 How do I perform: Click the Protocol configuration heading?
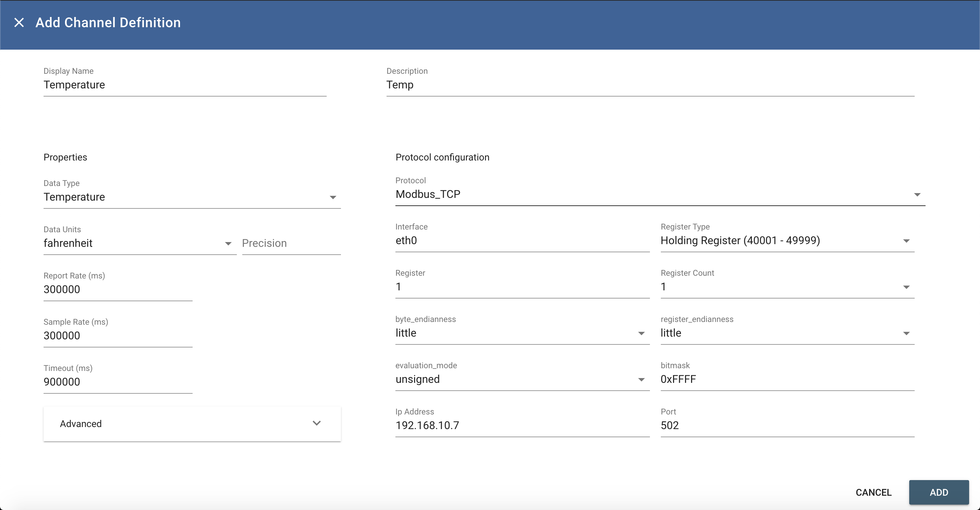[442, 157]
